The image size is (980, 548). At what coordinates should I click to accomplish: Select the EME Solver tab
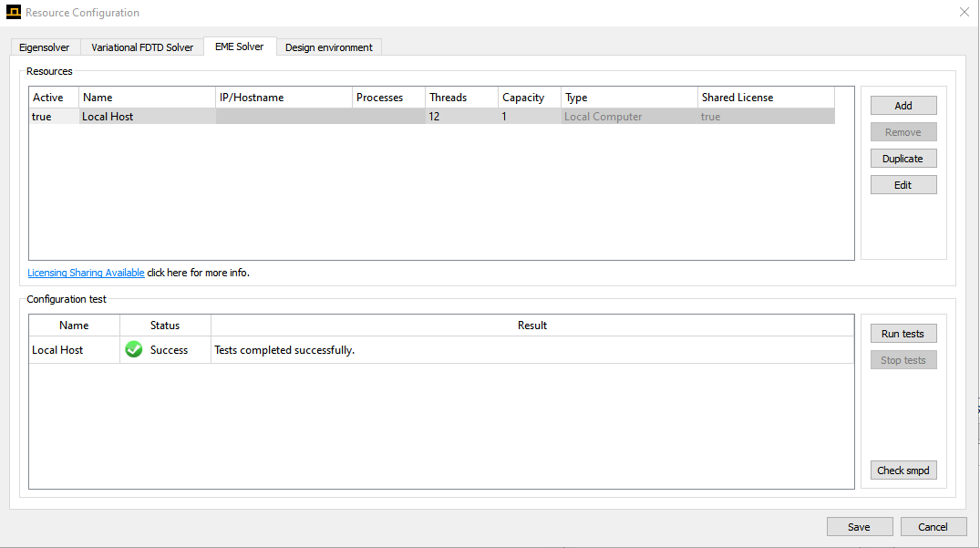click(239, 47)
